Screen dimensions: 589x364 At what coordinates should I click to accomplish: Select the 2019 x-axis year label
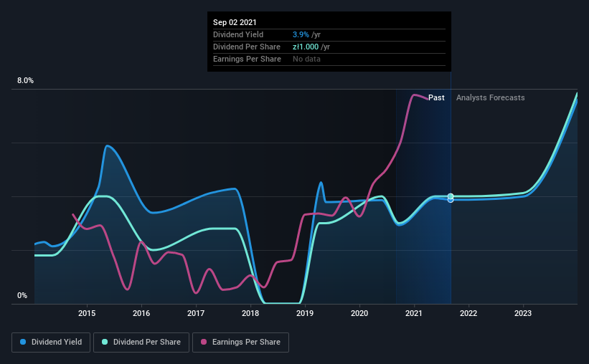pos(305,313)
